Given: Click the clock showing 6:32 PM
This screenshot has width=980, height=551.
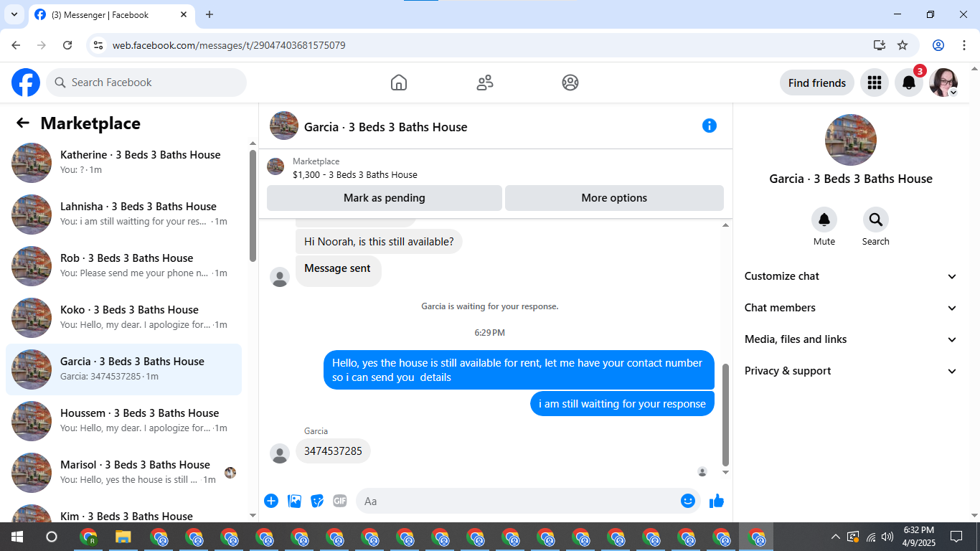Looking at the screenshot, I should point(919,530).
